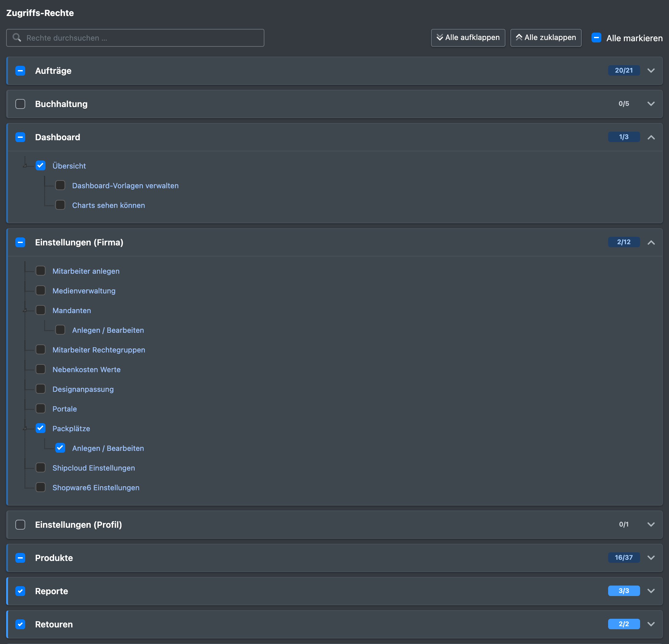Click the Alle aufklappen button
The width and height of the screenshot is (669, 644).
[468, 38]
